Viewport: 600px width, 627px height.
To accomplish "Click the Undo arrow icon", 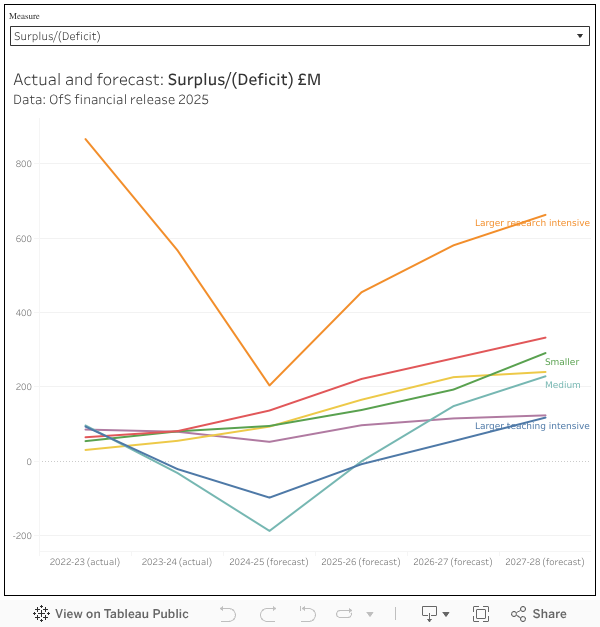I will pyautogui.click(x=228, y=614).
